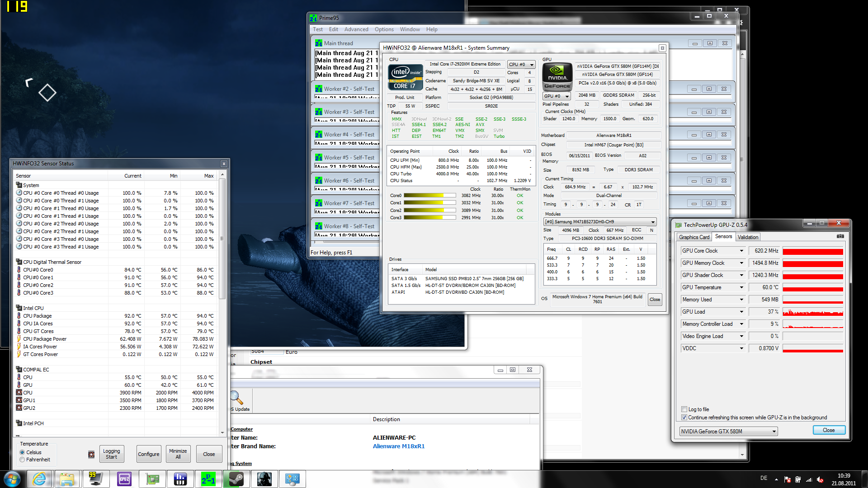
Task: Click the Core3 clock progress bar
Action: [429, 218]
